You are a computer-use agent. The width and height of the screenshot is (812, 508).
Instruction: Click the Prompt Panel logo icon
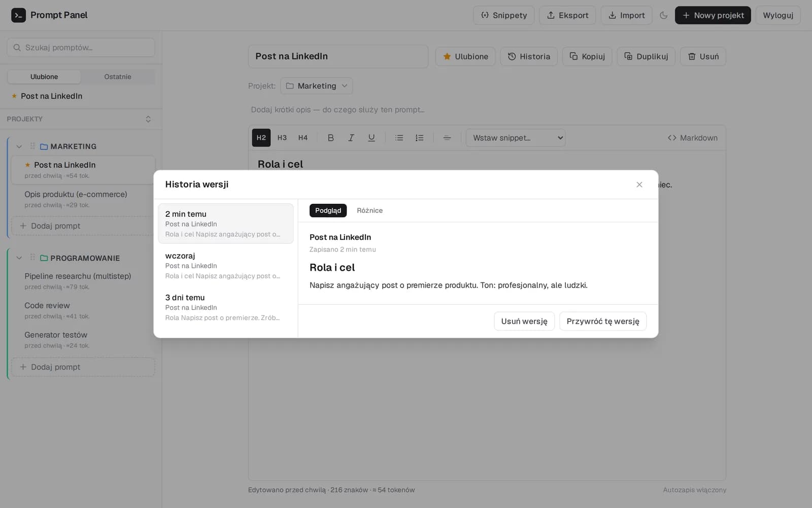pyautogui.click(x=18, y=15)
